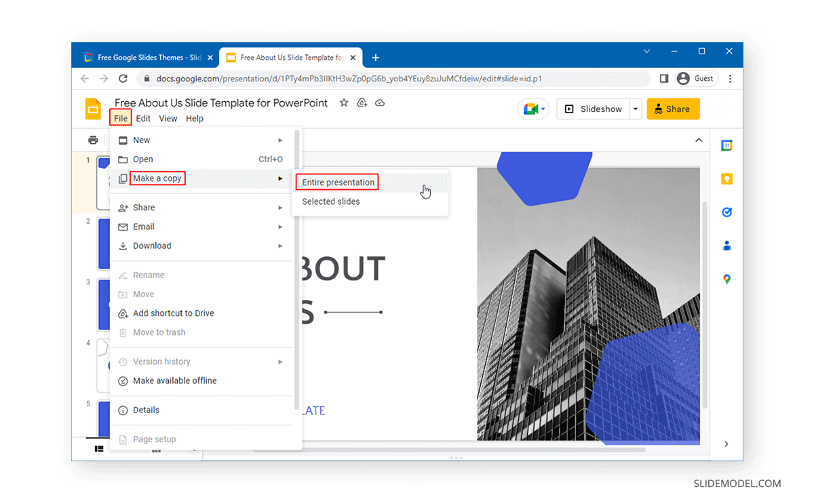Screen dimensions: 814x504
Task: Select the slide 3 thumbnail
Action: point(103,305)
